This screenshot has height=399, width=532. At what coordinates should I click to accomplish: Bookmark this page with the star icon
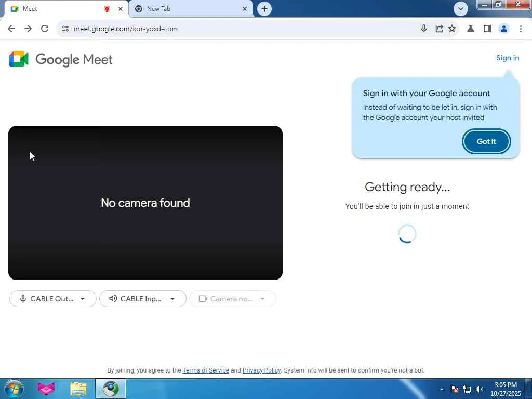pos(452,29)
